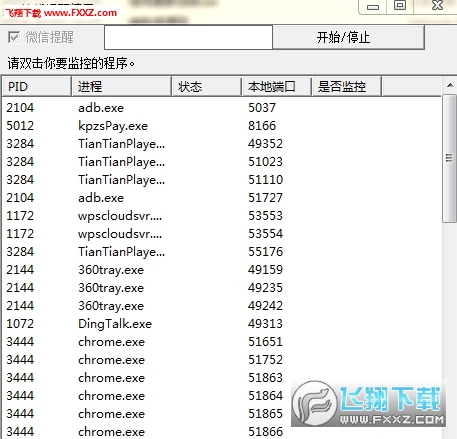Click the 是否监控 column header
Image resolution: width=457 pixels, height=439 pixels.
pos(346,87)
